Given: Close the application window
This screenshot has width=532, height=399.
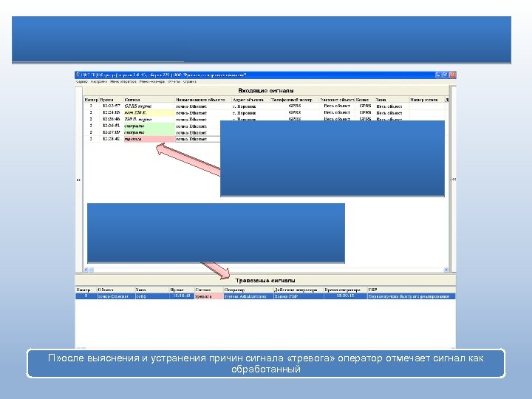Looking at the screenshot, I should [x=453, y=75].
